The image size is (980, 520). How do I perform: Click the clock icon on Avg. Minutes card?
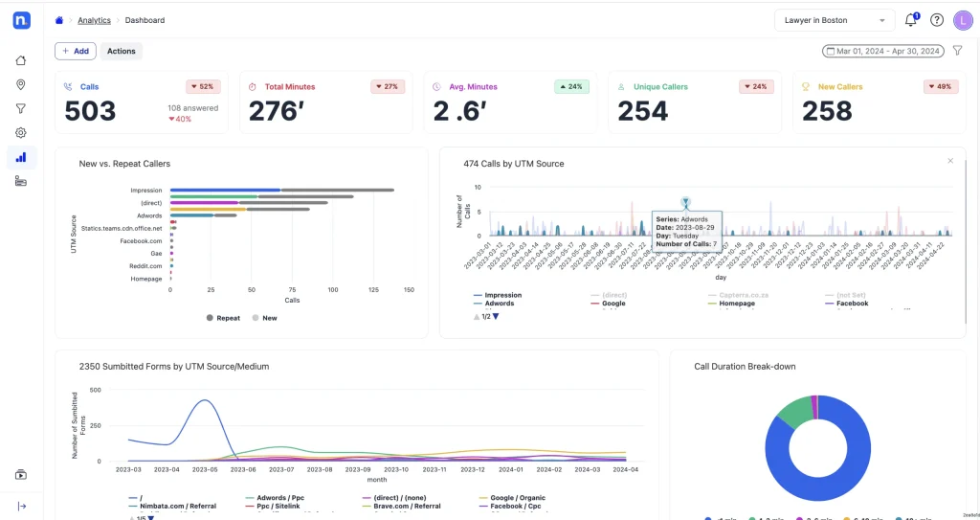point(436,87)
